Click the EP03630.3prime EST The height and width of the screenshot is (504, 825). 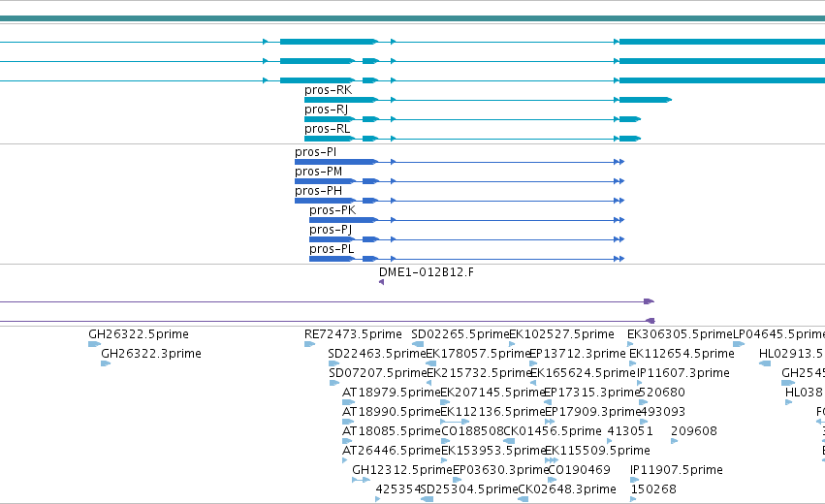500,471
